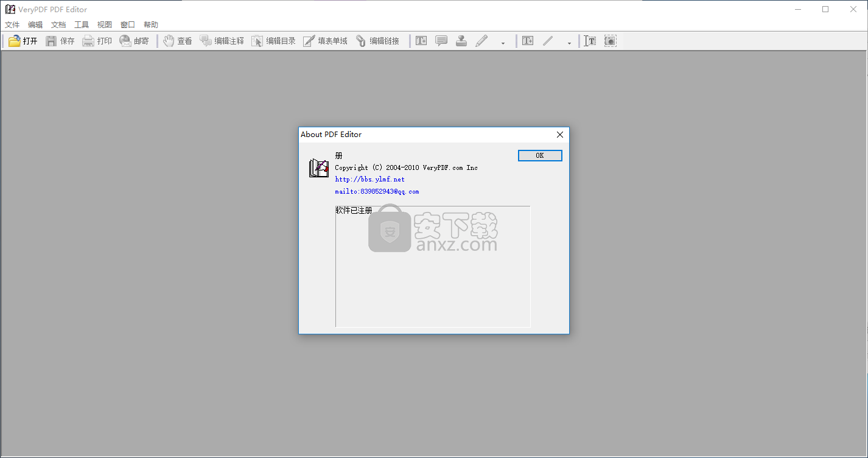This screenshot has height=458, width=868.
Task: Click the VeryPDF app icon in title bar
Action: pos(10,9)
